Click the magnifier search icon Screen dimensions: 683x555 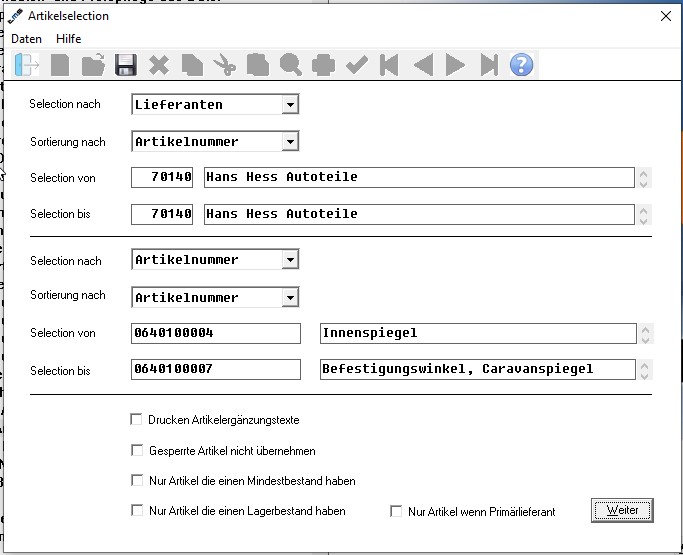(x=291, y=65)
